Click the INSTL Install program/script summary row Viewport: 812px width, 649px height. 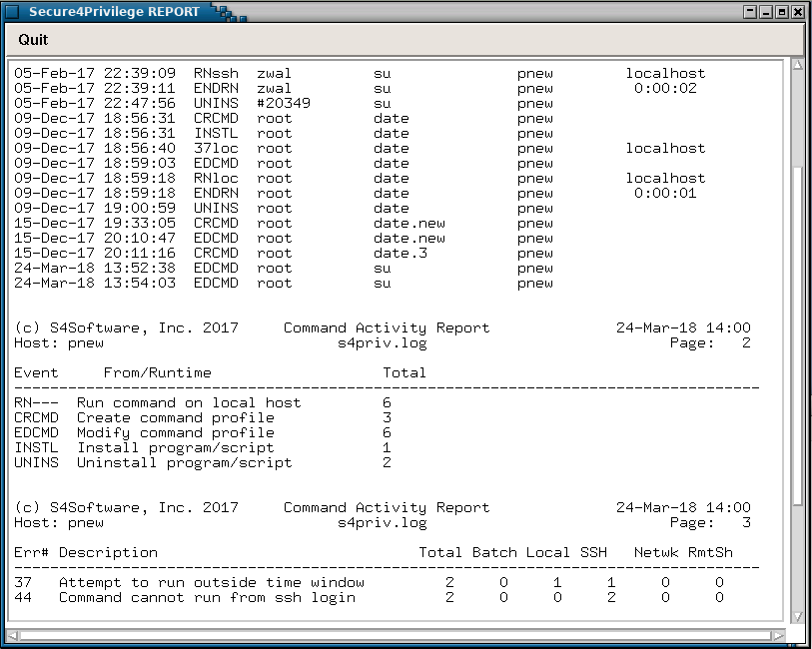200,447
